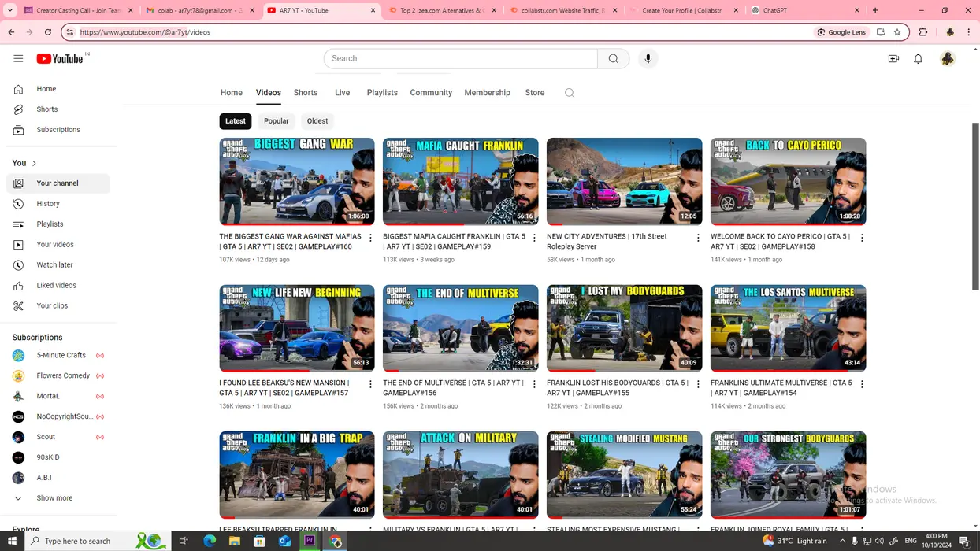The image size is (980, 551).
Task: Open the Playlists channel tab
Action: 382,93
